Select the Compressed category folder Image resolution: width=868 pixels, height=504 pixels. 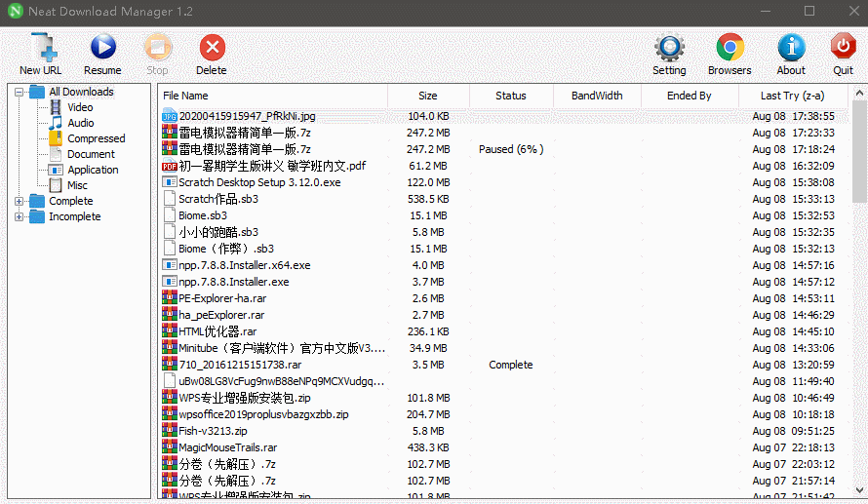coord(96,138)
